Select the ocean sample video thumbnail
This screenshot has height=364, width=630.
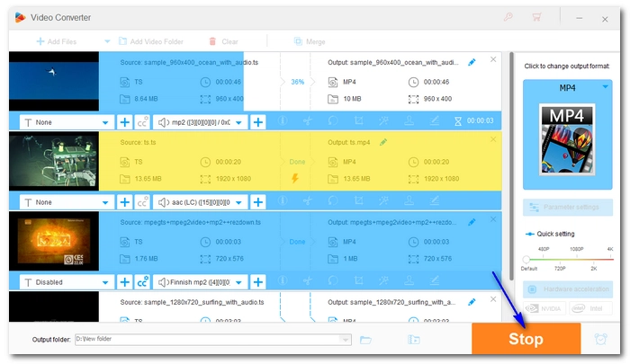coord(54,81)
